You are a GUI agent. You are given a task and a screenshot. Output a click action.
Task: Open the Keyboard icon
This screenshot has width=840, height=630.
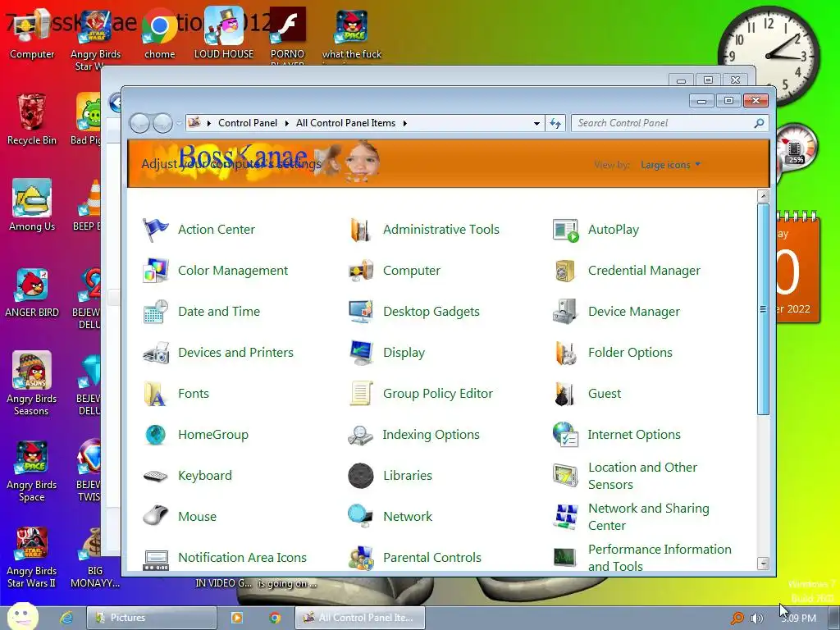pyautogui.click(x=155, y=476)
